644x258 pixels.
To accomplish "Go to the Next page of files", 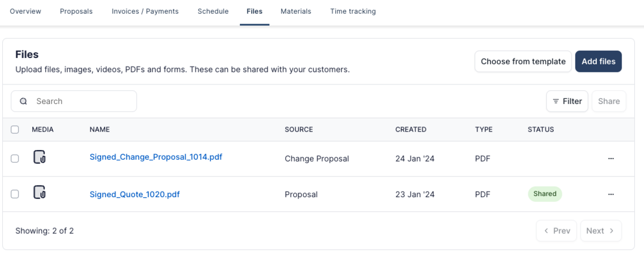I will point(600,231).
